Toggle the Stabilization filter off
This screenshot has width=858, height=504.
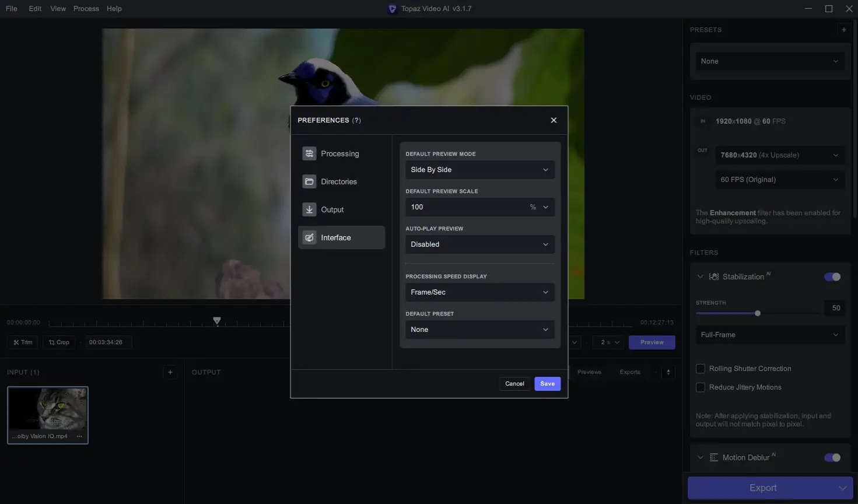(x=832, y=276)
